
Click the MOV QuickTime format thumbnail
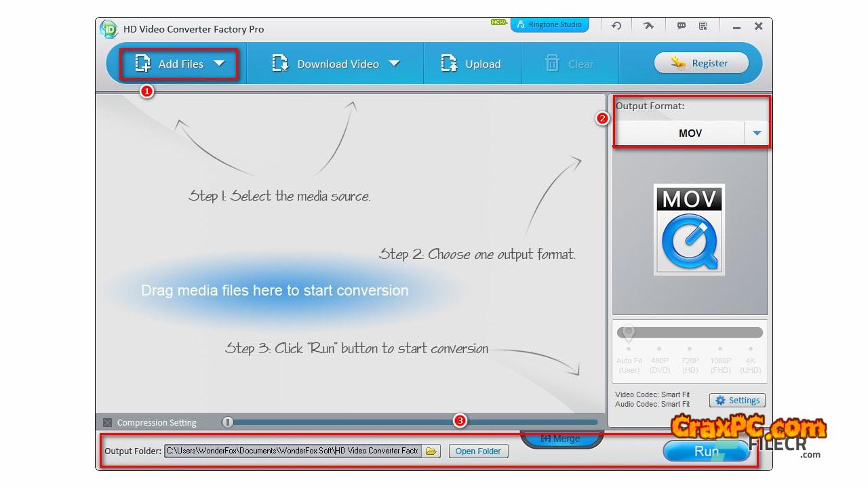tap(690, 229)
